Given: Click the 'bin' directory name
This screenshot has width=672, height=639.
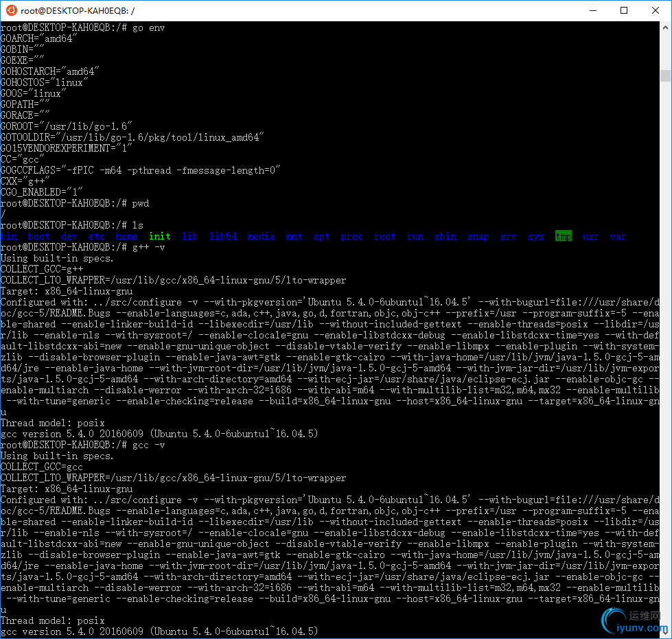Looking at the screenshot, I should coord(9,236).
